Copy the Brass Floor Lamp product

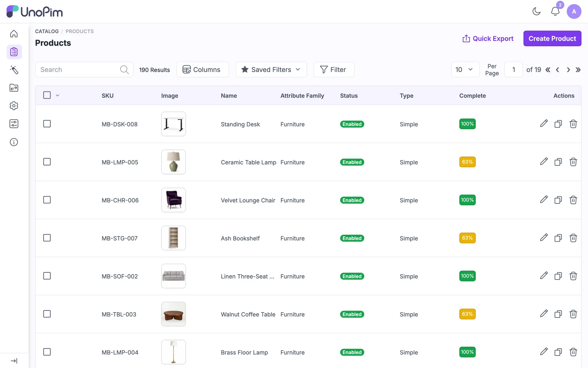pos(558,352)
